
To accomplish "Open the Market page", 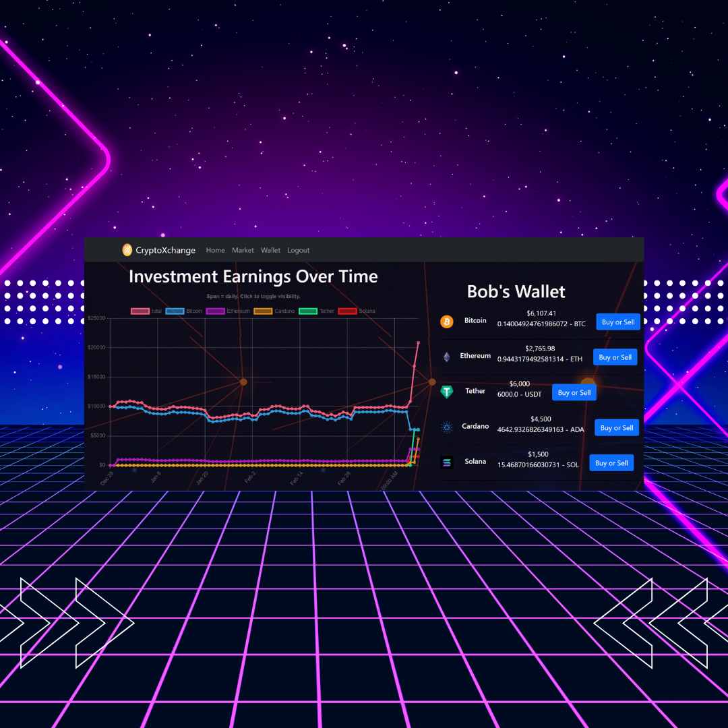I will 243,250.
